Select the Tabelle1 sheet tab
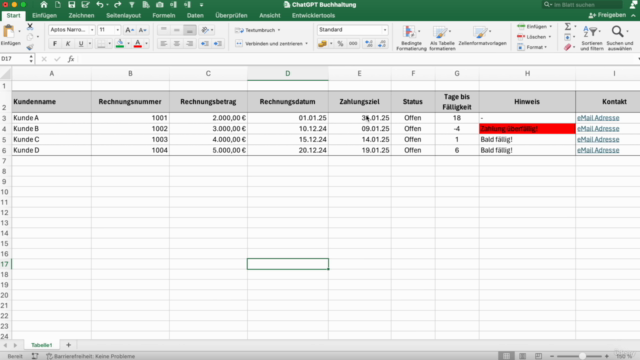 click(x=42, y=345)
